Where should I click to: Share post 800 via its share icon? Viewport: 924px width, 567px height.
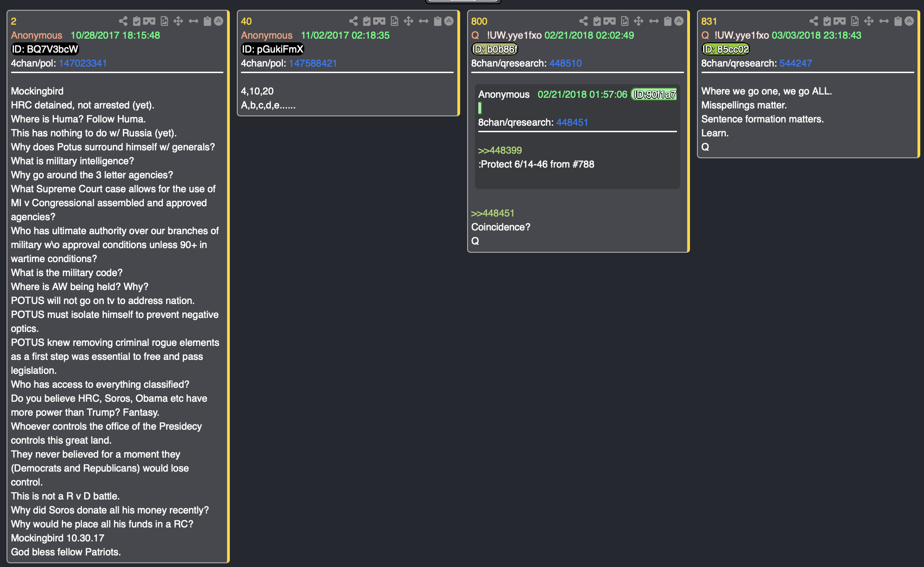click(x=583, y=21)
